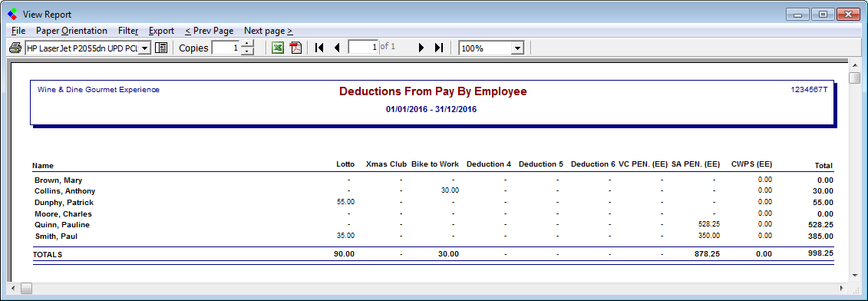Click the VC PEN. (EE) column header
868x301 pixels.
click(x=642, y=164)
